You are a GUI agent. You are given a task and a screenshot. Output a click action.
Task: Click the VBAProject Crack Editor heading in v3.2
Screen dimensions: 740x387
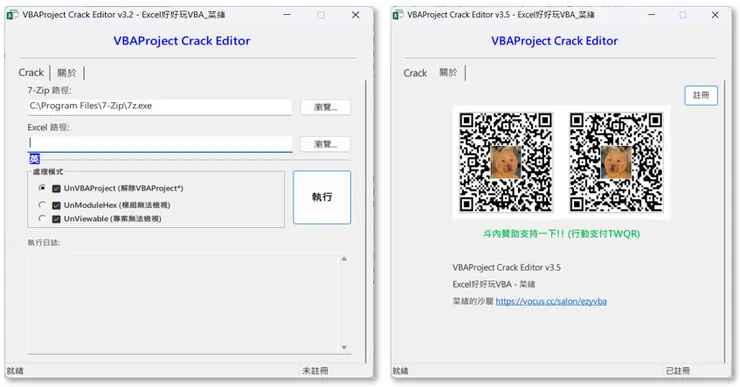[182, 41]
